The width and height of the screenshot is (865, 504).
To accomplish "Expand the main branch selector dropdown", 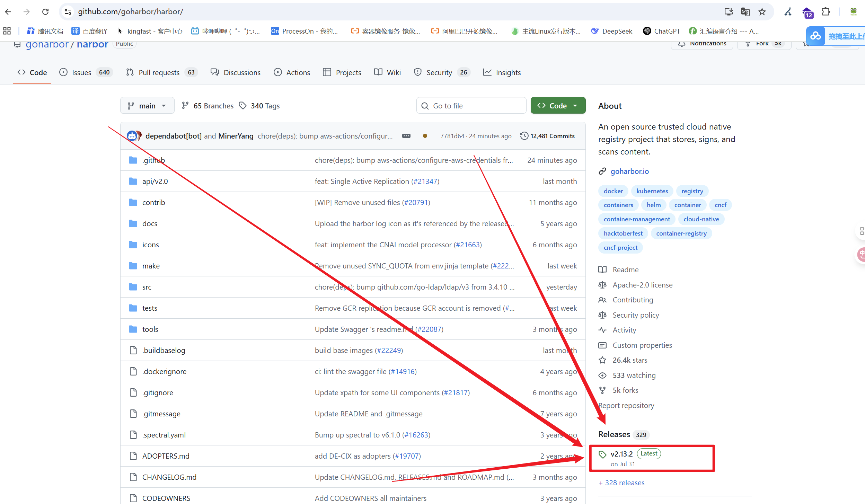I will (147, 106).
